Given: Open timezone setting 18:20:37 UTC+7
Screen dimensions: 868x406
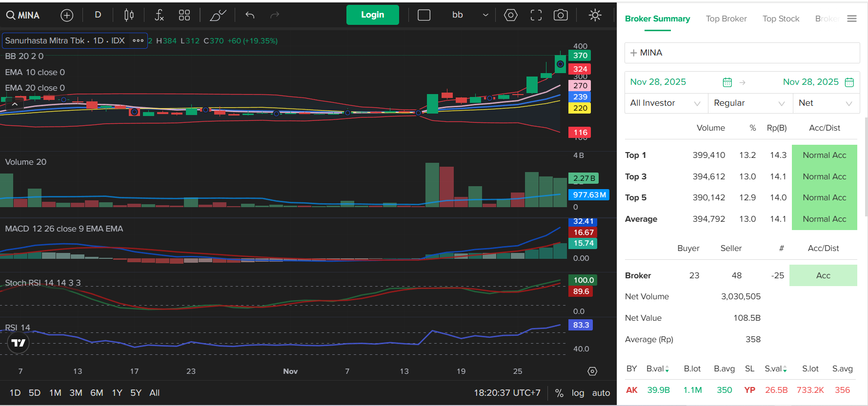Looking at the screenshot, I should (507, 393).
